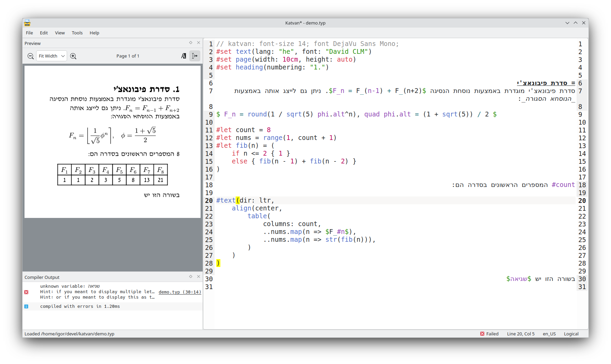Click the rendered Fn formula in preview
Viewport: 611px width, 364px height.
click(112, 136)
